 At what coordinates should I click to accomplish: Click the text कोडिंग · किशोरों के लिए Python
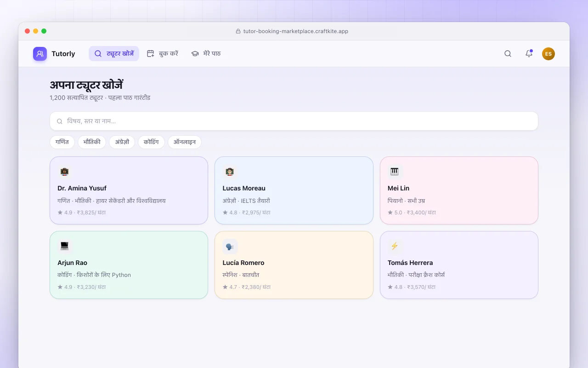94,275
